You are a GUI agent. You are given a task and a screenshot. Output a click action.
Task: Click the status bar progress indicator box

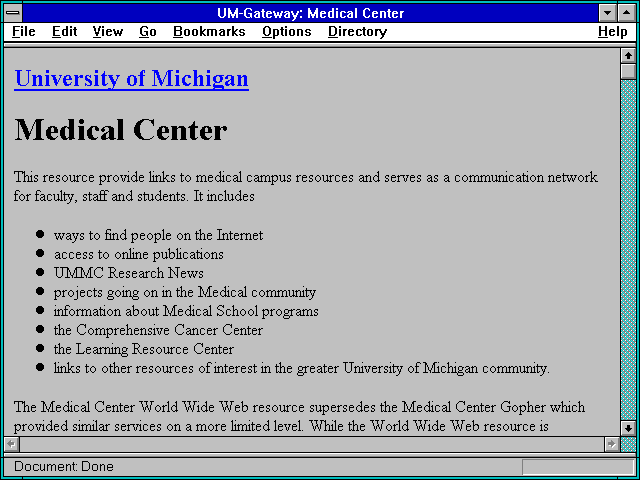pos(578,467)
